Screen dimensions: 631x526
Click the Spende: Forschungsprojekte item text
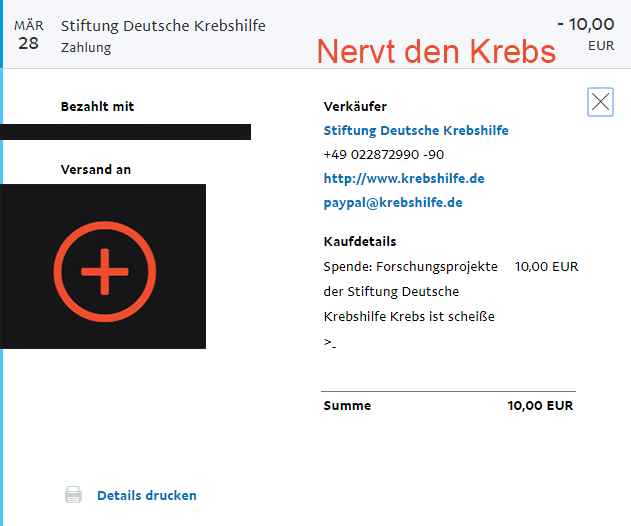coord(410,266)
